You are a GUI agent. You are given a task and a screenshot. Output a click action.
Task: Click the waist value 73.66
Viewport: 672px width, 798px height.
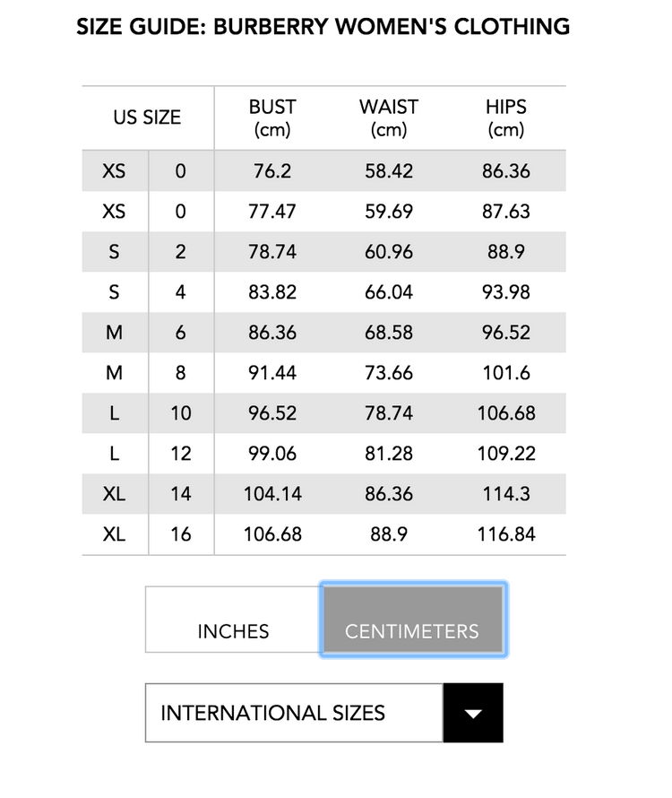(389, 373)
